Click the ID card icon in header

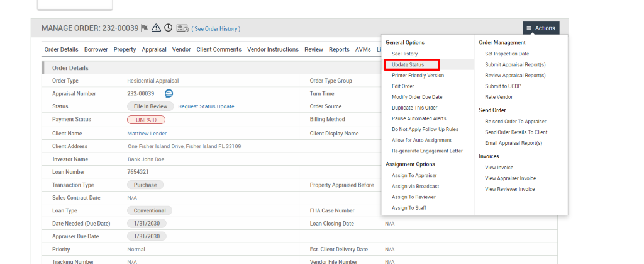pos(182,28)
